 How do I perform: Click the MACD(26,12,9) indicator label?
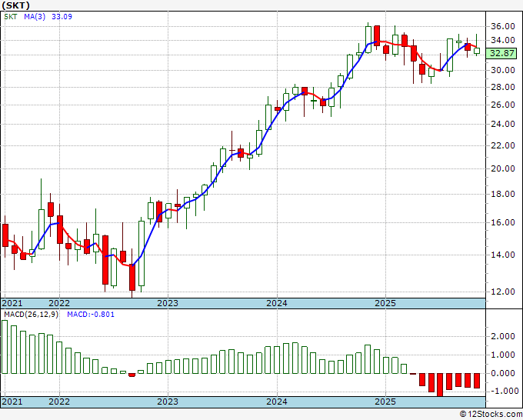coord(31,315)
